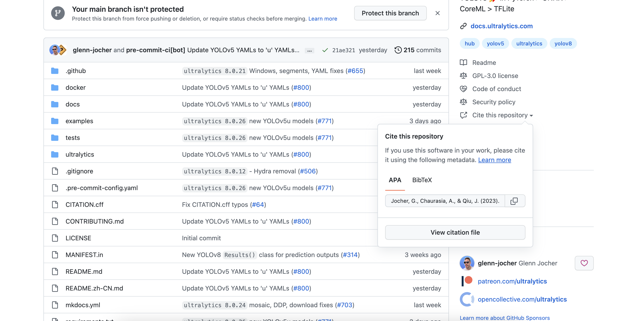This screenshot has width=644, height=321.
Task: Click the Code of conduct heart icon
Action: (x=463, y=89)
